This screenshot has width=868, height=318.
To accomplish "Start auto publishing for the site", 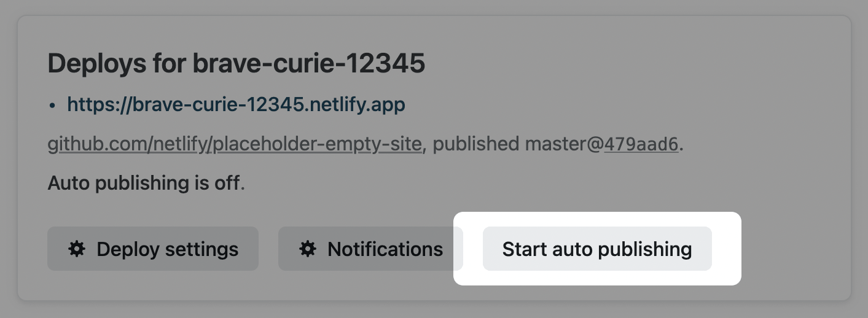I will (x=596, y=249).
